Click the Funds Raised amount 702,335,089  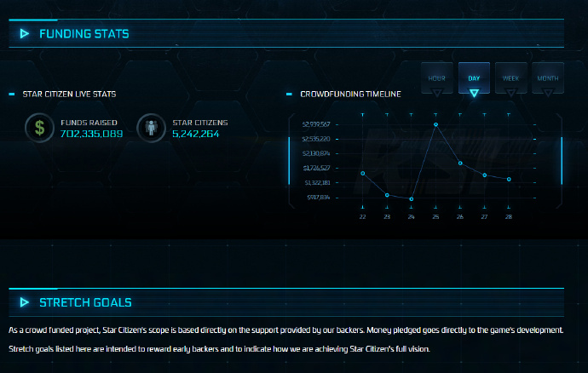tap(92, 134)
